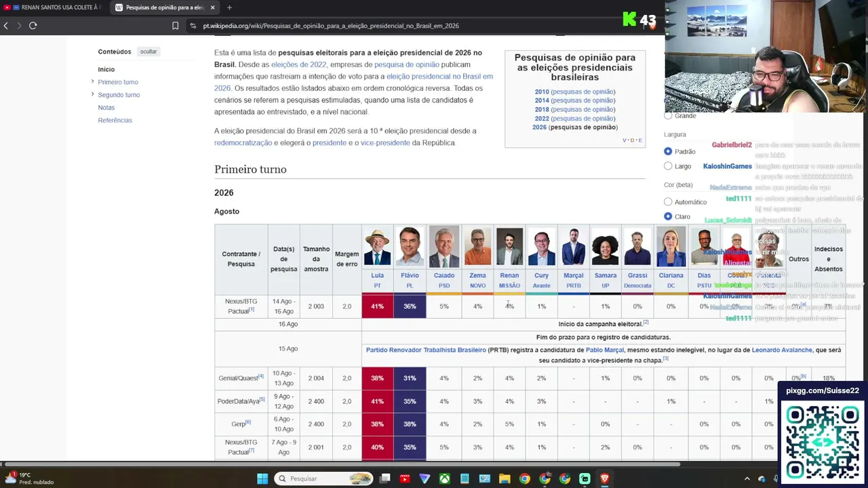Open the 2018 elections navbox link
Viewport: 868px width, 488px height.
[542, 109]
